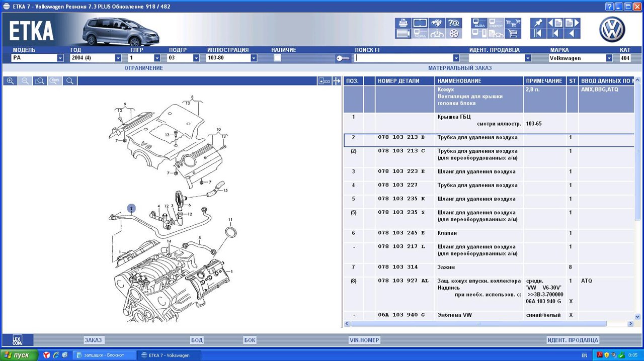This screenshot has width=644, height=361.
Task: Click the four-arrow expand illustration icon
Action: pyautogui.click(x=337, y=81)
